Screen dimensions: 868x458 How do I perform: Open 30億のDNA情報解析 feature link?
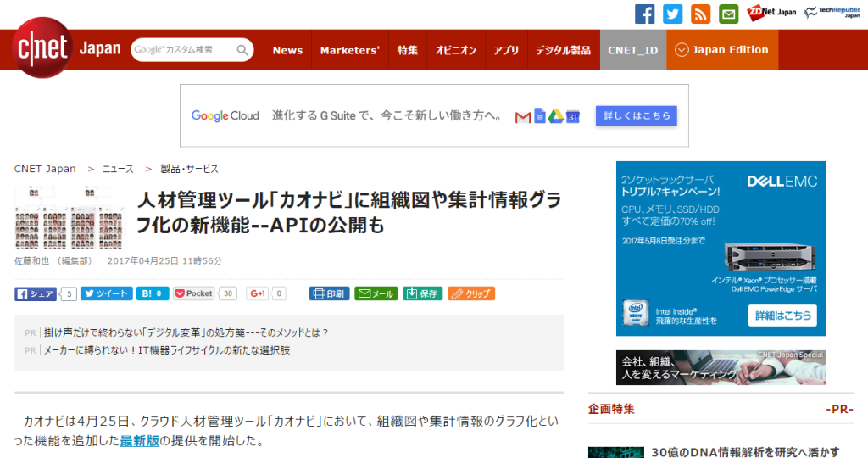click(x=745, y=452)
